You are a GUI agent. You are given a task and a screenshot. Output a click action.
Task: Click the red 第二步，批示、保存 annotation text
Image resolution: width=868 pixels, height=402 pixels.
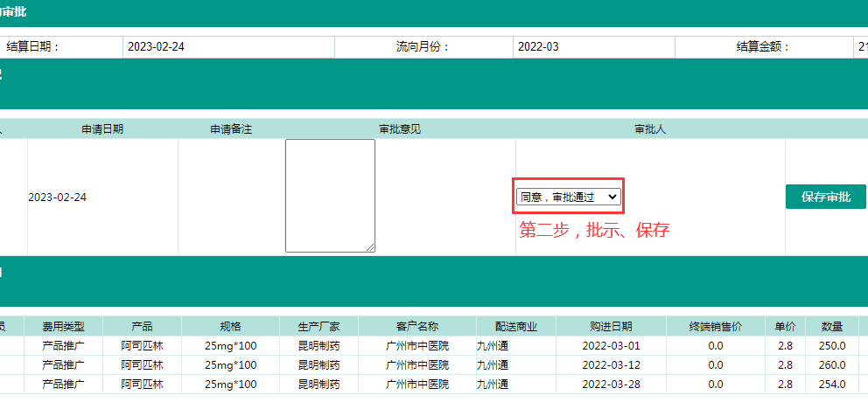tap(594, 231)
